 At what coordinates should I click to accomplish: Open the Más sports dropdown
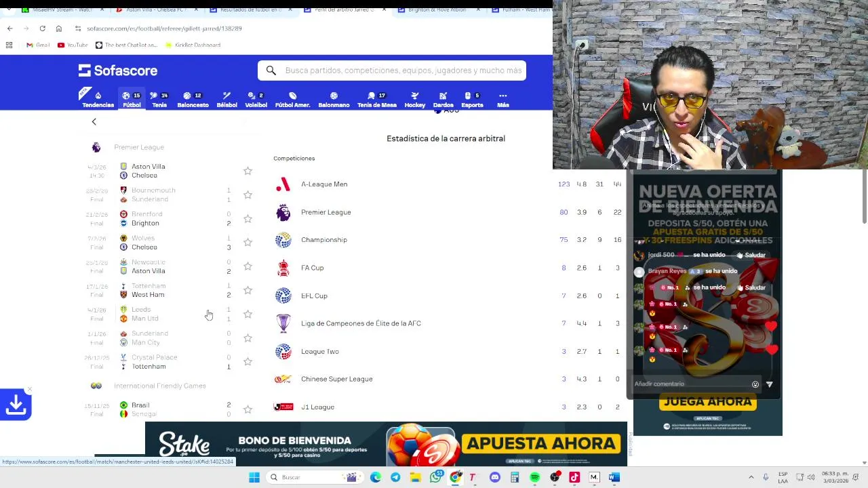point(502,100)
